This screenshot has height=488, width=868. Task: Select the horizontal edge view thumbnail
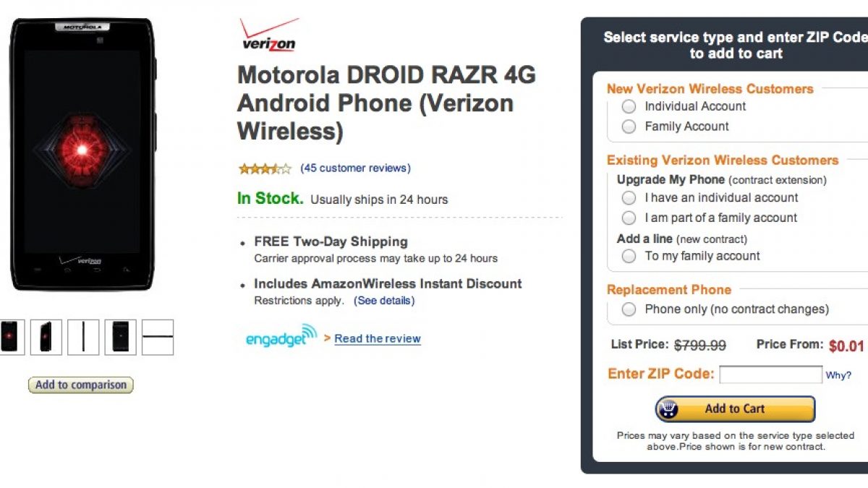coord(158,337)
